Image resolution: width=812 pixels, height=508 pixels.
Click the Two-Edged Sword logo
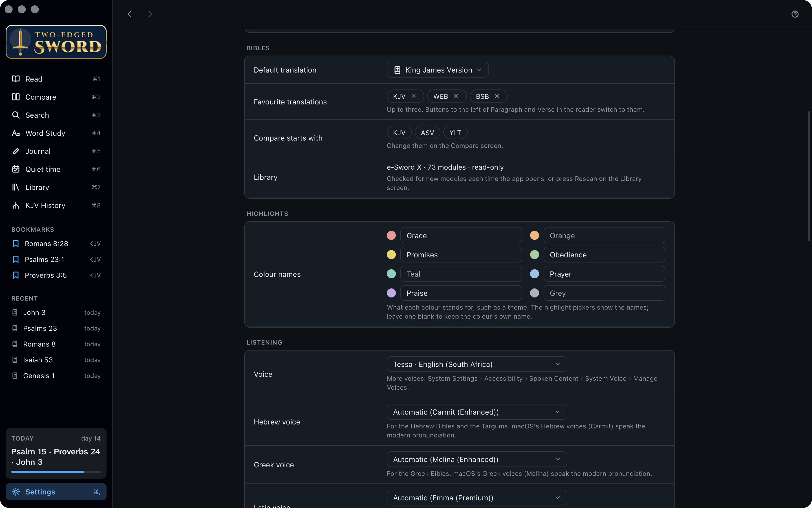pyautogui.click(x=56, y=42)
